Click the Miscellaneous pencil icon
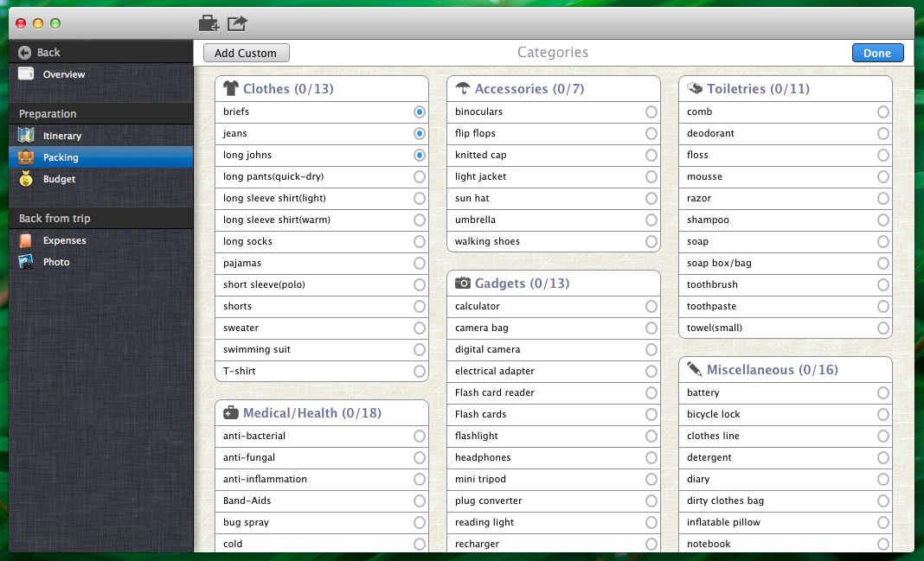 pyautogui.click(x=695, y=369)
